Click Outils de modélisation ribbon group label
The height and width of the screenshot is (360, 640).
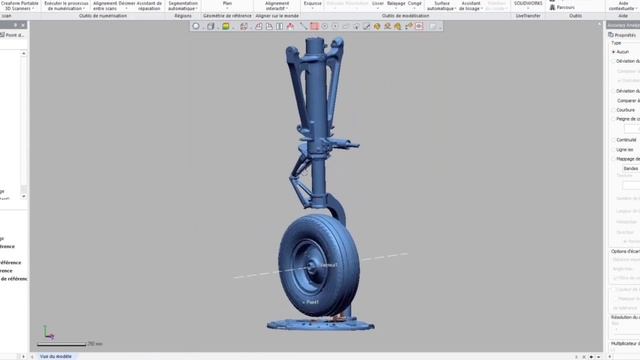pos(405,16)
